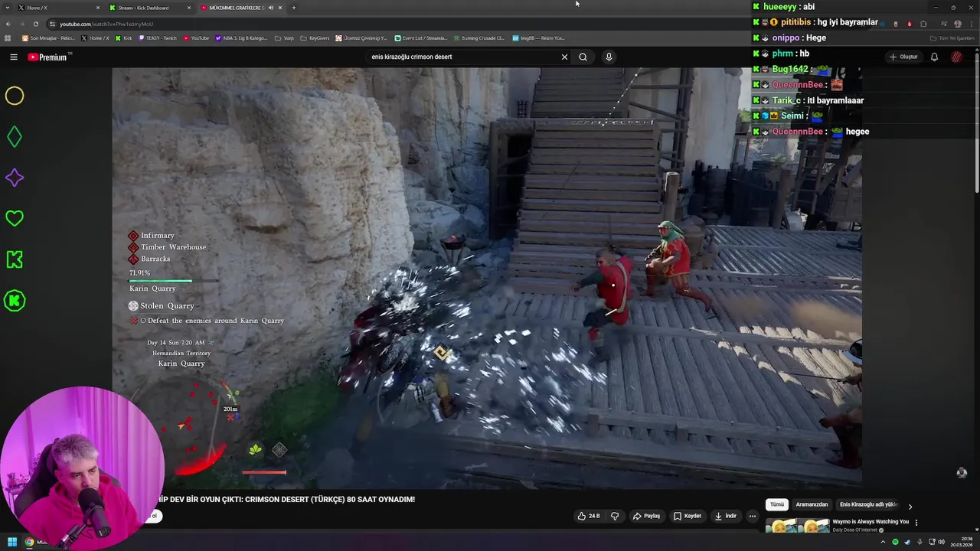Open the taskbar clock showing 20:36
Screen dimensions: 980x551
[962, 542]
